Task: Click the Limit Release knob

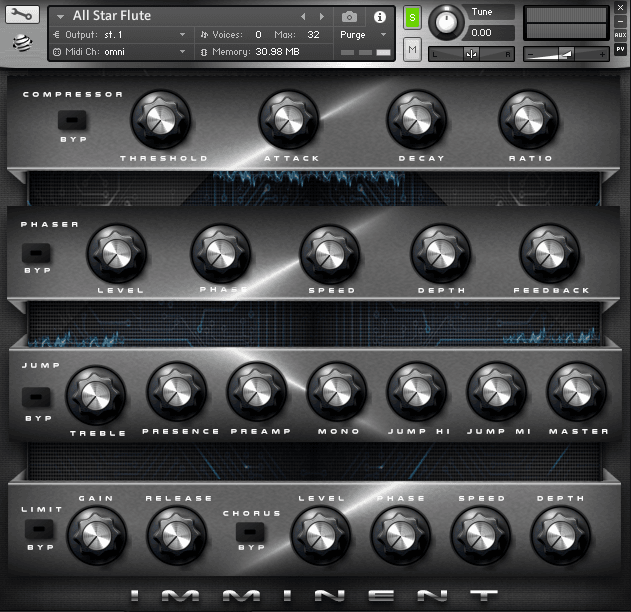Action: tap(177, 536)
